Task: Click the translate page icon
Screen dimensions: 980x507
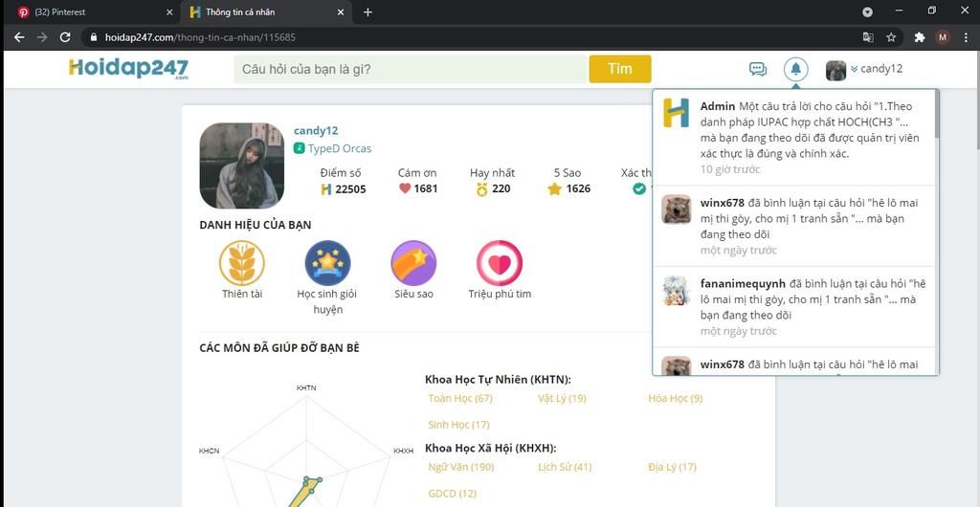Action: [868, 37]
